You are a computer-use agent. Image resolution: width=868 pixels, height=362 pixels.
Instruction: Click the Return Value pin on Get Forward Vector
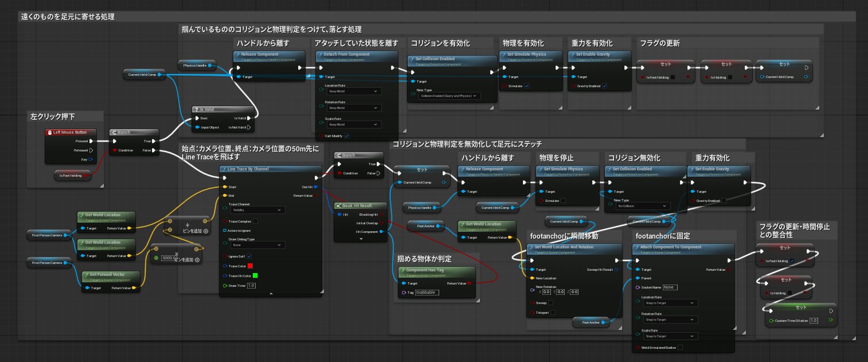[x=134, y=288]
